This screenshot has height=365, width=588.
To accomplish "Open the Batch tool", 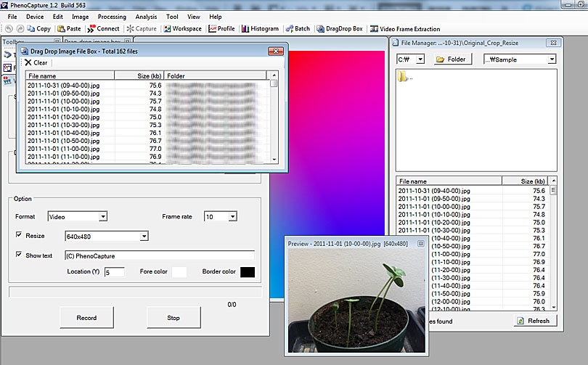I will (x=298, y=29).
